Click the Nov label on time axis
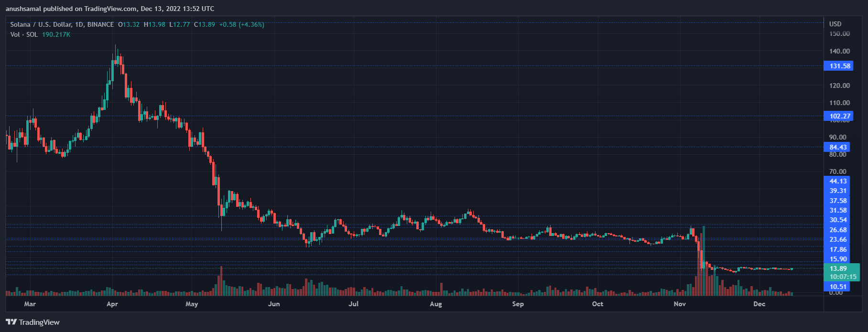The height and width of the screenshot is (332, 868). (679, 304)
